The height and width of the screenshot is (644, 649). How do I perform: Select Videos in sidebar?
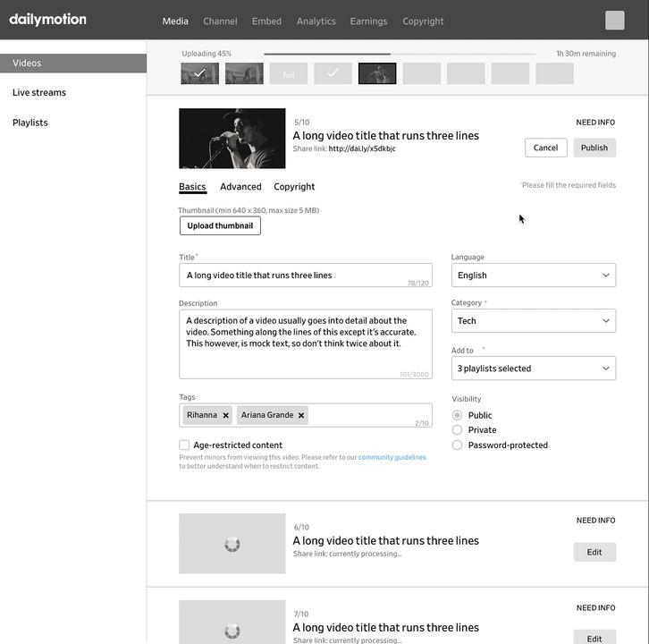73,63
